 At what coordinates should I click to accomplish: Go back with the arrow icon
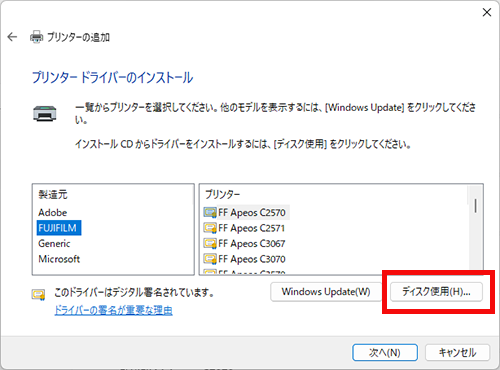[x=12, y=37]
